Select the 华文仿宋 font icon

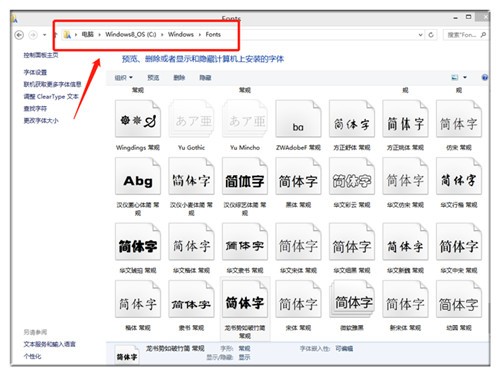[x=405, y=176]
